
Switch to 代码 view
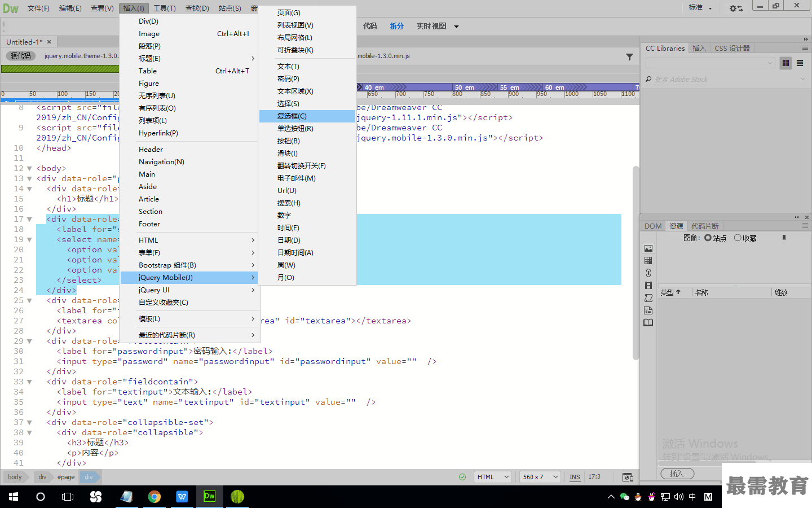coord(370,26)
